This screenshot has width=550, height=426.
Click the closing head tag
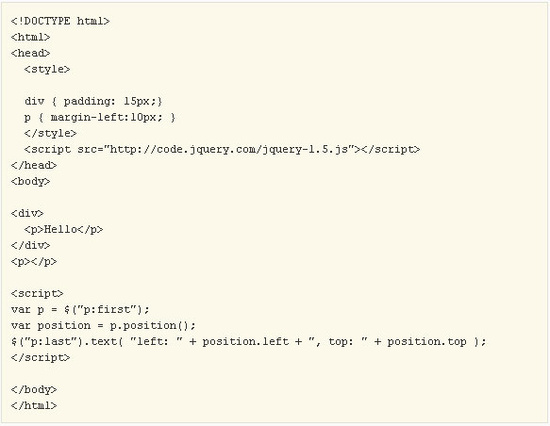(x=34, y=165)
